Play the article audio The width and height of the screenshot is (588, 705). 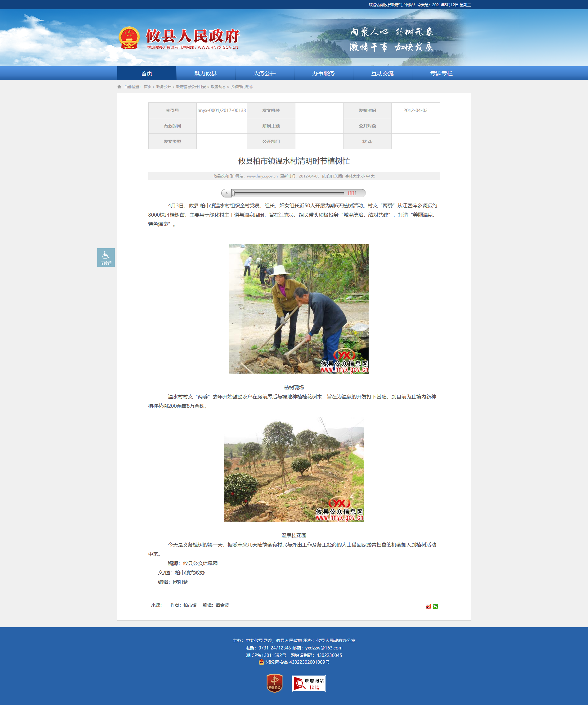pyautogui.click(x=227, y=193)
